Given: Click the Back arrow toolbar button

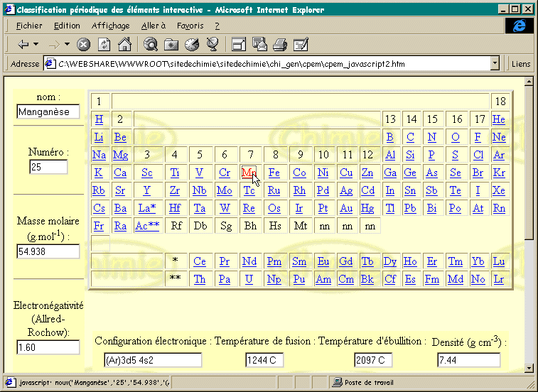Looking at the screenshot, I should click(23, 44).
